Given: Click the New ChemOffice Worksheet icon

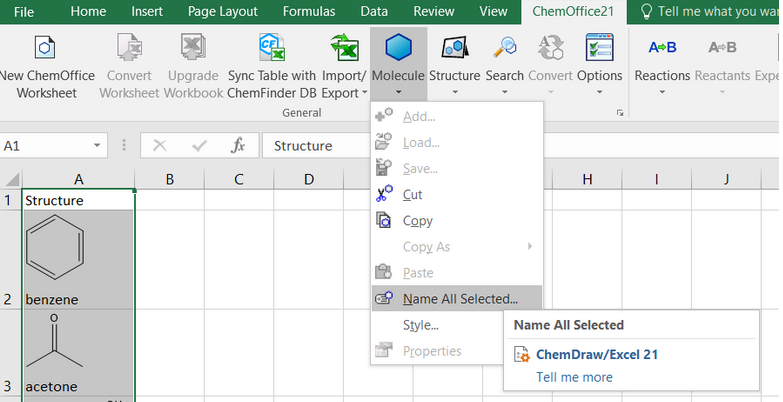Looking at the screenshot, I should pos(45,47).
